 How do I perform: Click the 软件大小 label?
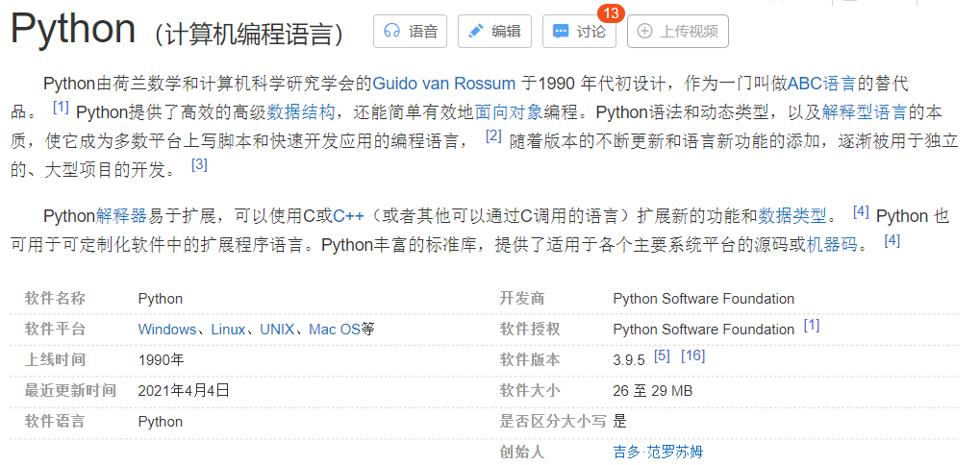[x=529, y=391]
